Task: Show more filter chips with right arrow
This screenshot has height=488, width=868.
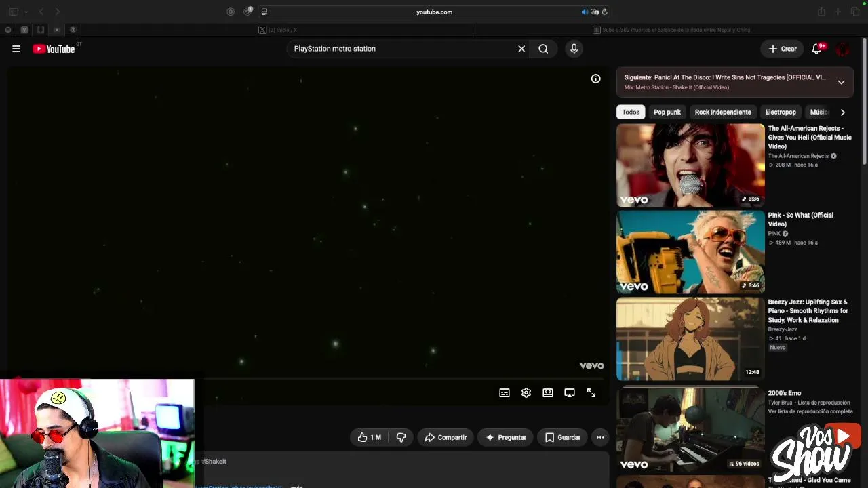Action: (842, 113)
